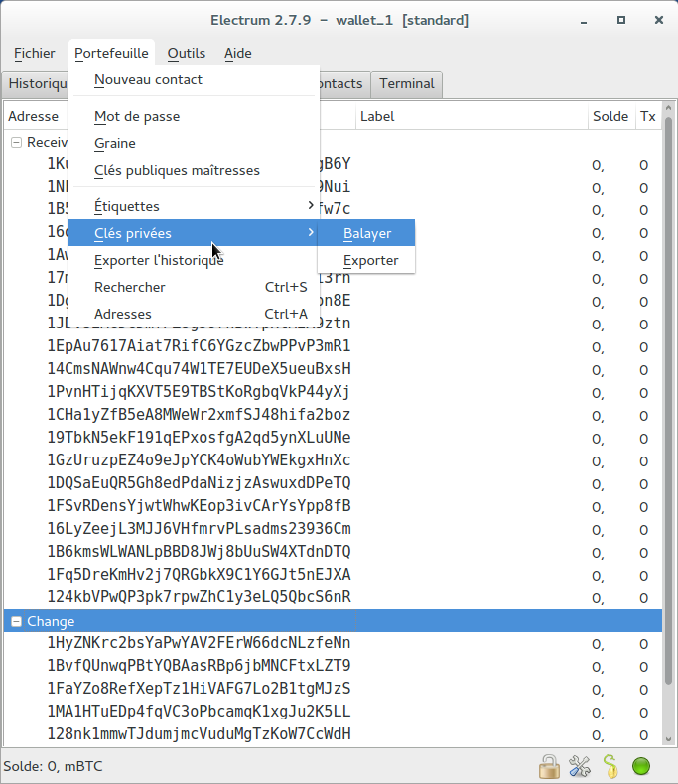Open the Outils menu

coord(187,53)
